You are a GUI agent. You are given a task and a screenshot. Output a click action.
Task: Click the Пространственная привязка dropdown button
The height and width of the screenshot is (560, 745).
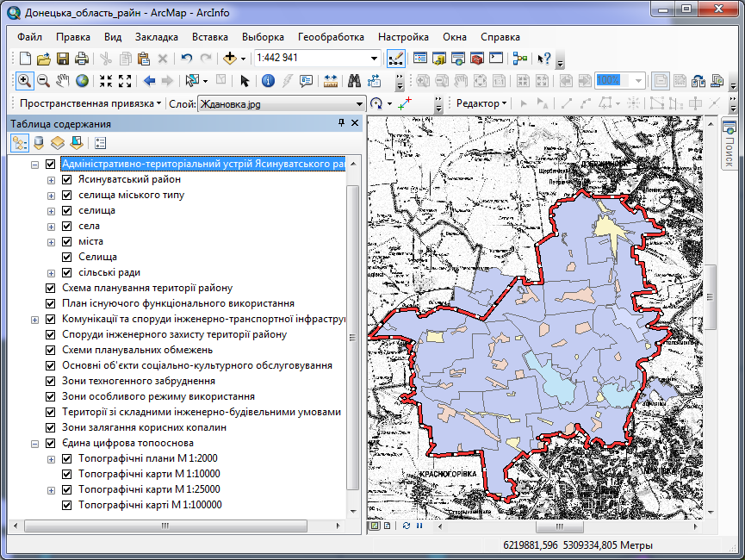click(90, 103)
